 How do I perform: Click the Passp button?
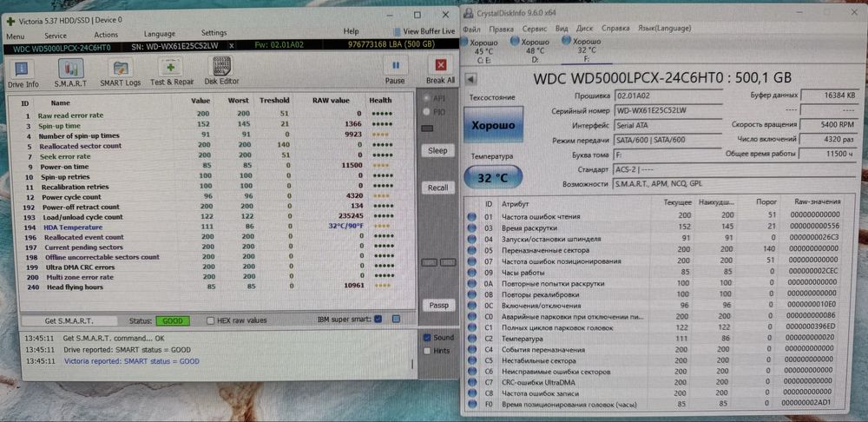tap(438, 305)
